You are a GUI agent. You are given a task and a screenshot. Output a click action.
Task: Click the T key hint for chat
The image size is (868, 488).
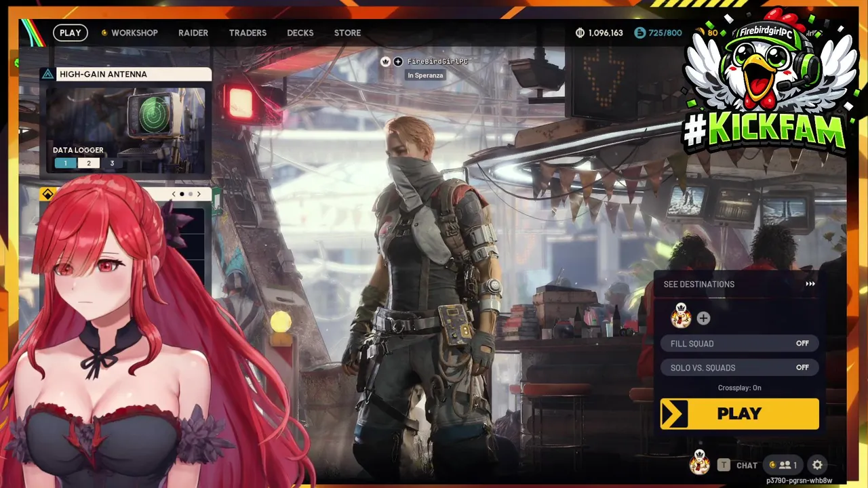click(x=724, y=465)
